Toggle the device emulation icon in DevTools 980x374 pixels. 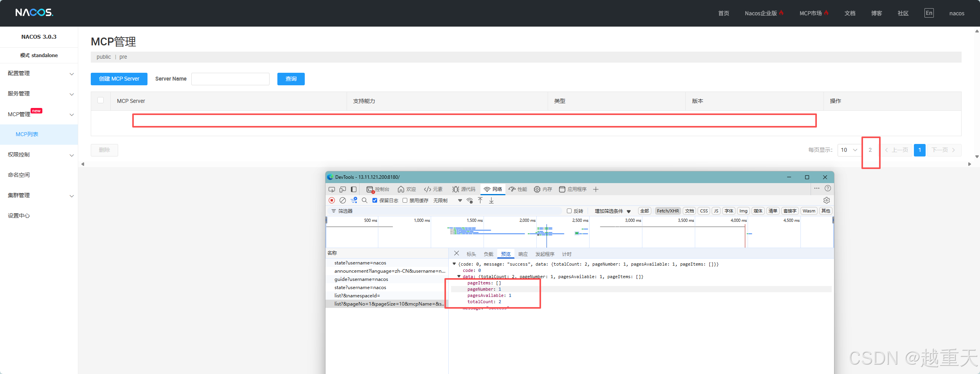point(342,189)
